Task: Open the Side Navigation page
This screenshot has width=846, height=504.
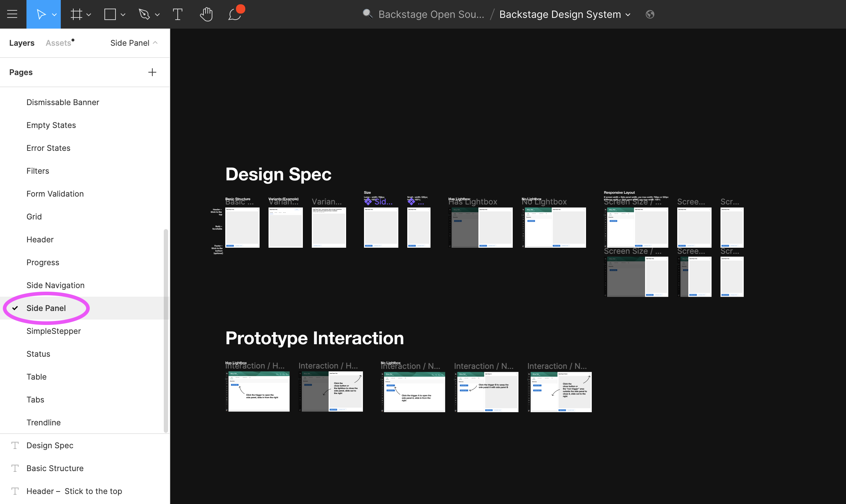Action: tap(55, 285)
